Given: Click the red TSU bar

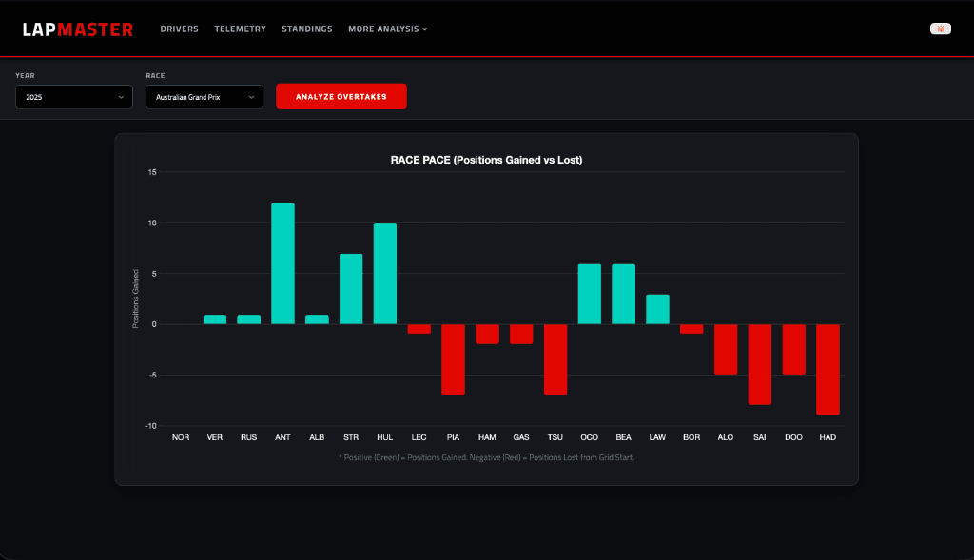Looking at the screenshot, I should click(555, 359).
